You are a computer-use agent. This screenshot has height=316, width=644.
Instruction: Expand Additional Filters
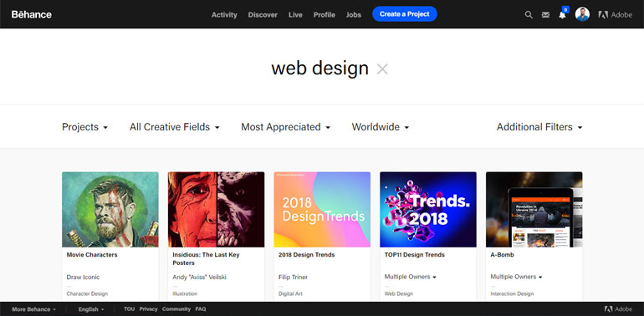click(x=539, y=127)
